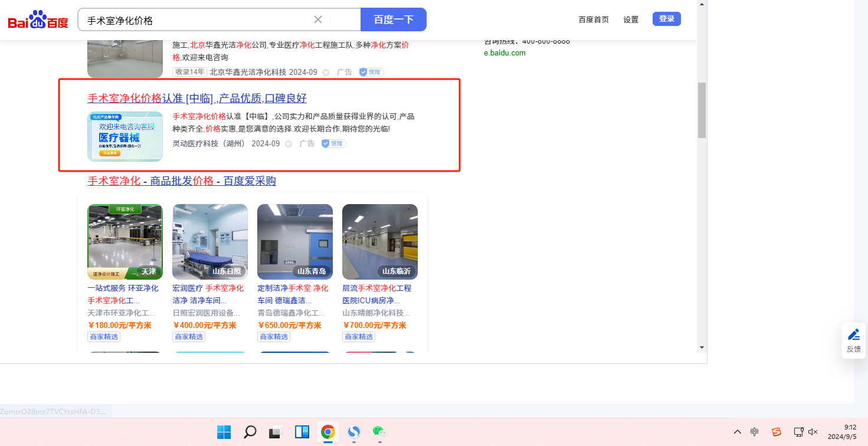Click the scrollbar up arrow
The image size is (868, 446).
[x=702, y=5]
